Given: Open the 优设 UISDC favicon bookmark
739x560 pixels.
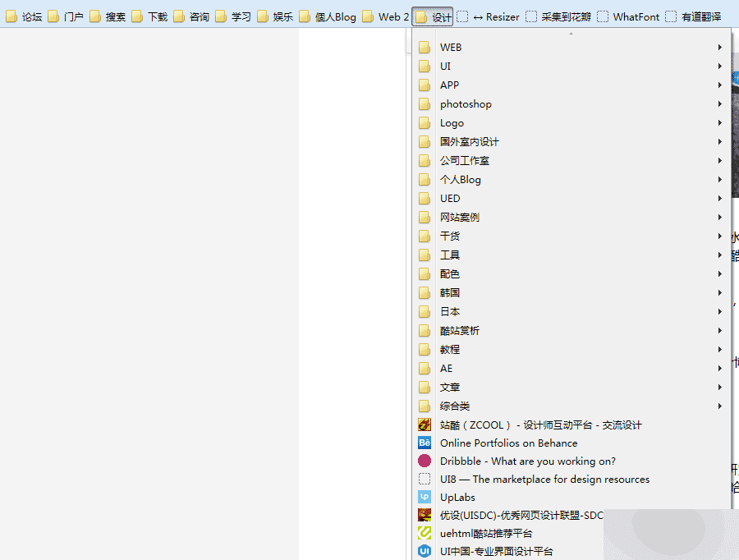Looking at the screenshot, I should (425, 515).
